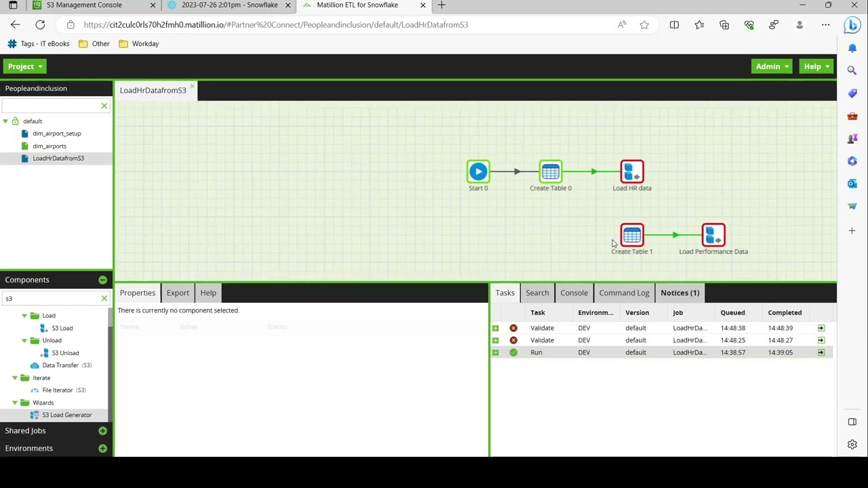Collapse the Load components folder
This screenshot has width=868, height=488.
24,316
